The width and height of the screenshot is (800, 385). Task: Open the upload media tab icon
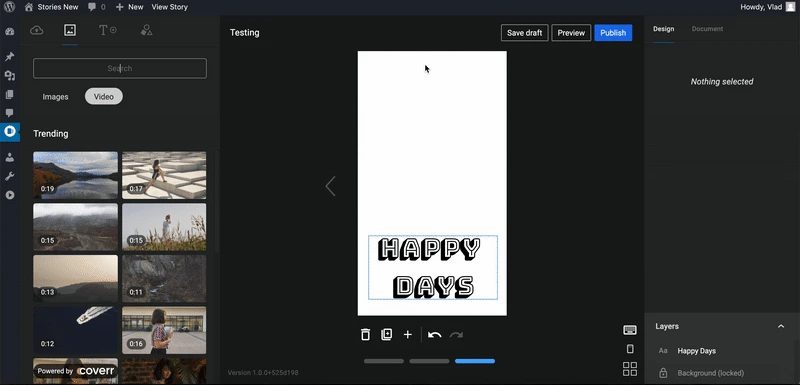(x=37, y=31)
